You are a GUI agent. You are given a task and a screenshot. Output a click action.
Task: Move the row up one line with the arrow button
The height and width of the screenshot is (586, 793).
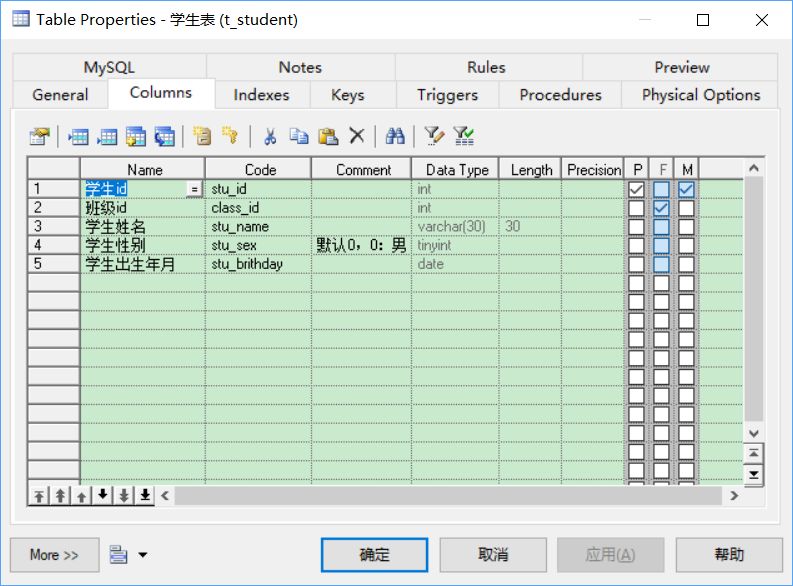pos(81,495)
